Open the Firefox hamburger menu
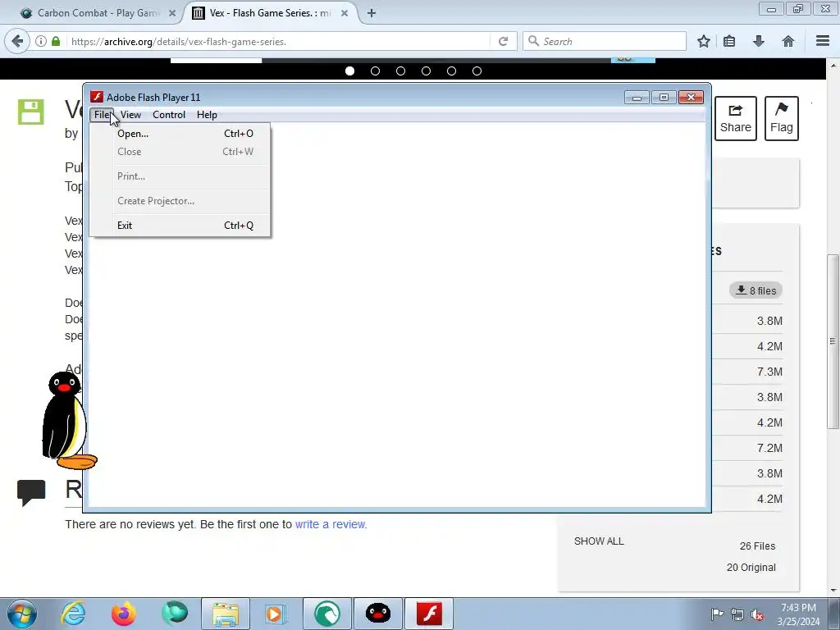Viewport: 840px width, 630px height. pos(823,41)
